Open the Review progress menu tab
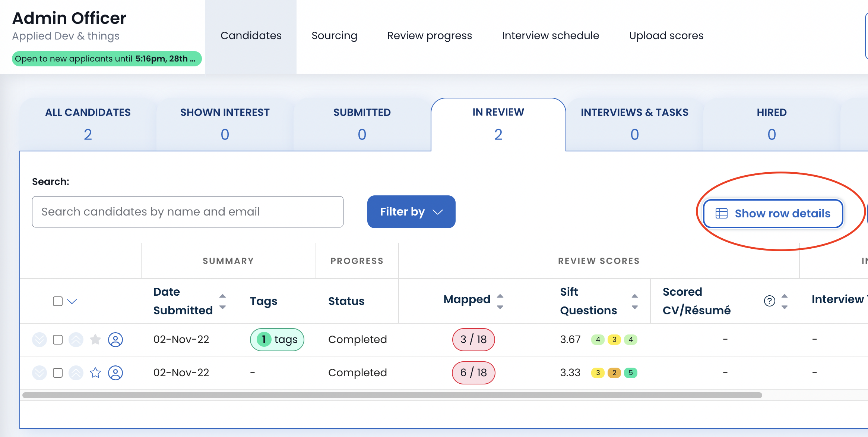 (x=430, y=36)
